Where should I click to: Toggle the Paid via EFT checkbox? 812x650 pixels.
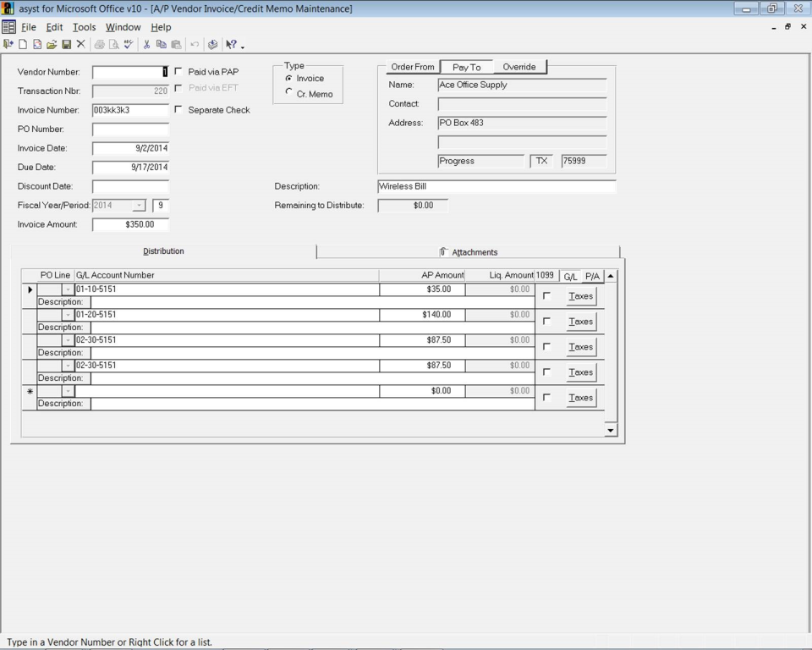click(178, 88)
